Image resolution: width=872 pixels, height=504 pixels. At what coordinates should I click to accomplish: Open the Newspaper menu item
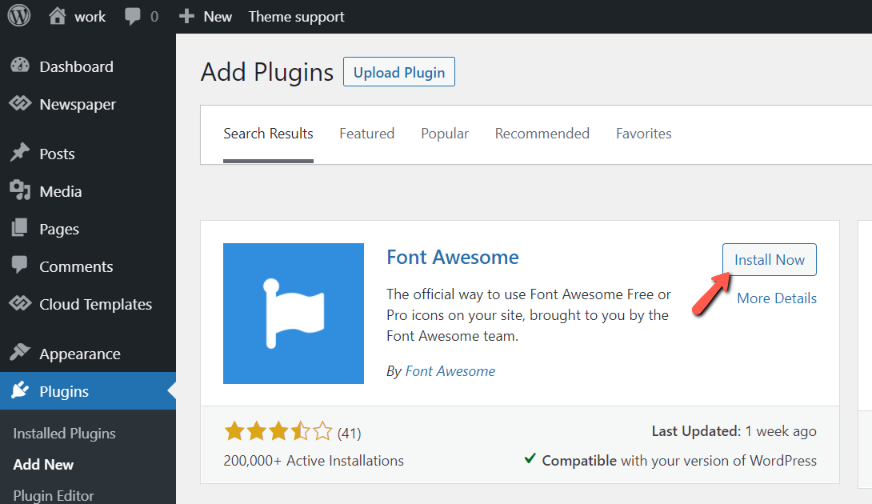point(78,105)
